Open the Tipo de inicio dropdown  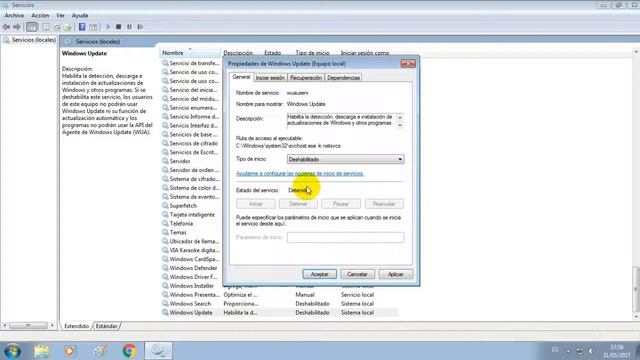(345, 159)
